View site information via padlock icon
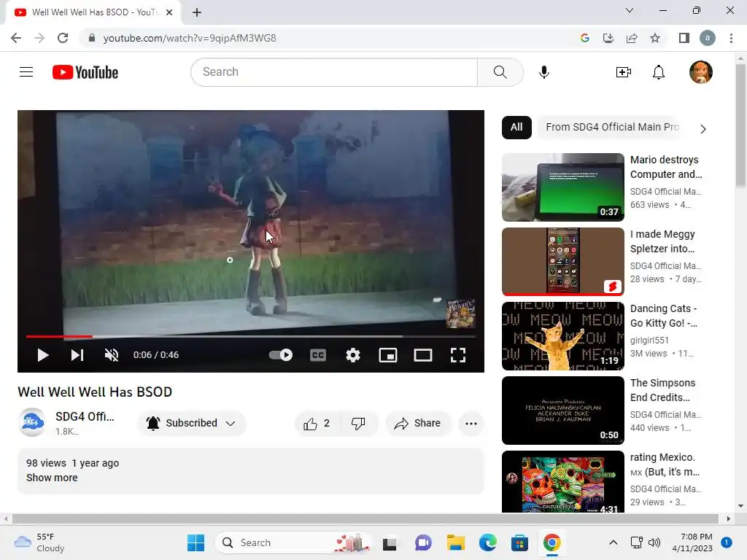 (92, 38)
